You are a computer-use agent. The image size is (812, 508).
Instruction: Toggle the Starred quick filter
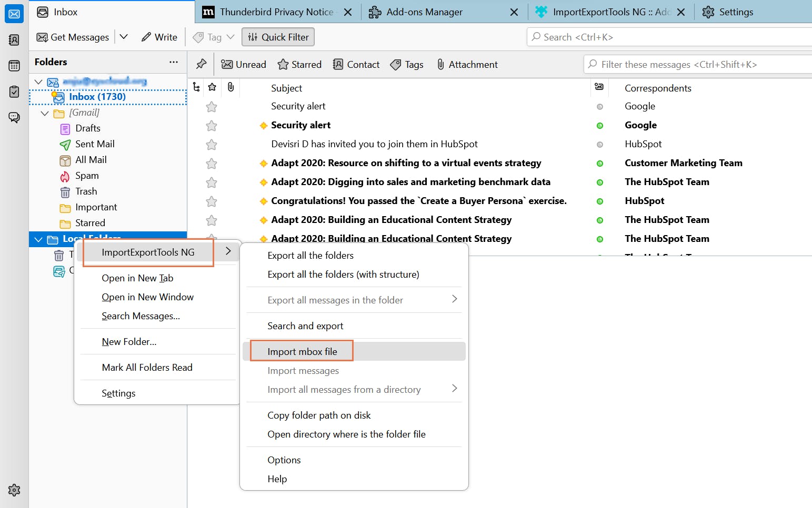coord(299,65)
